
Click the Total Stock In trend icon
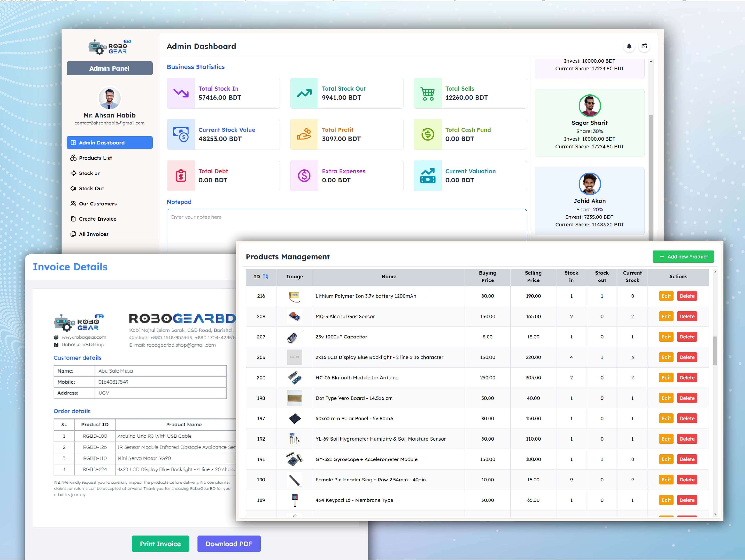[x=181, y=93]
